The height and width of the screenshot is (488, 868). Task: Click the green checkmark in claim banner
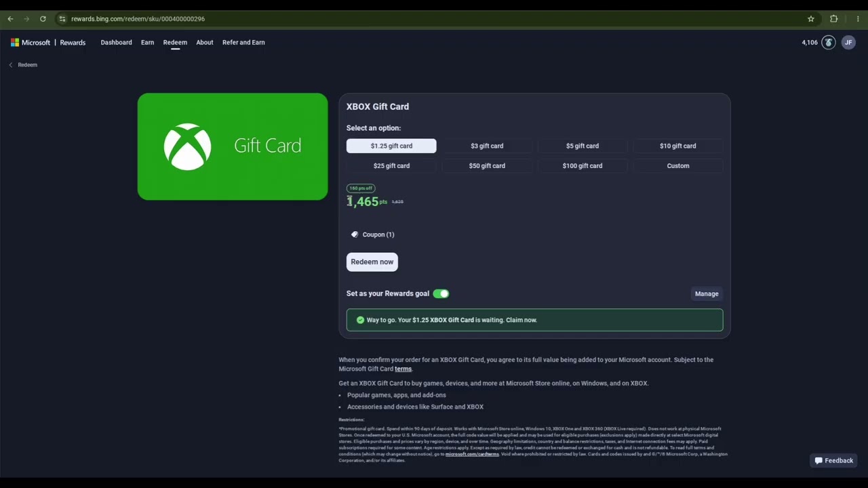(x=360, y=320)
